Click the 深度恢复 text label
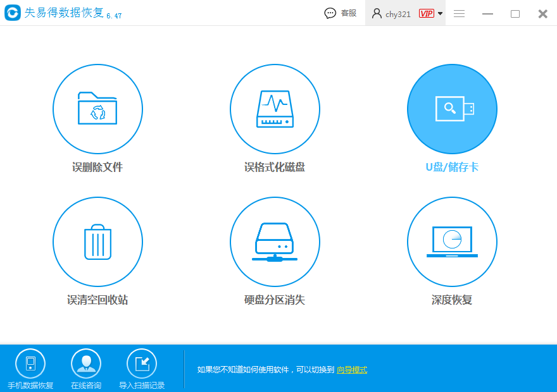557x392 pixels. (x=452, y=300)
